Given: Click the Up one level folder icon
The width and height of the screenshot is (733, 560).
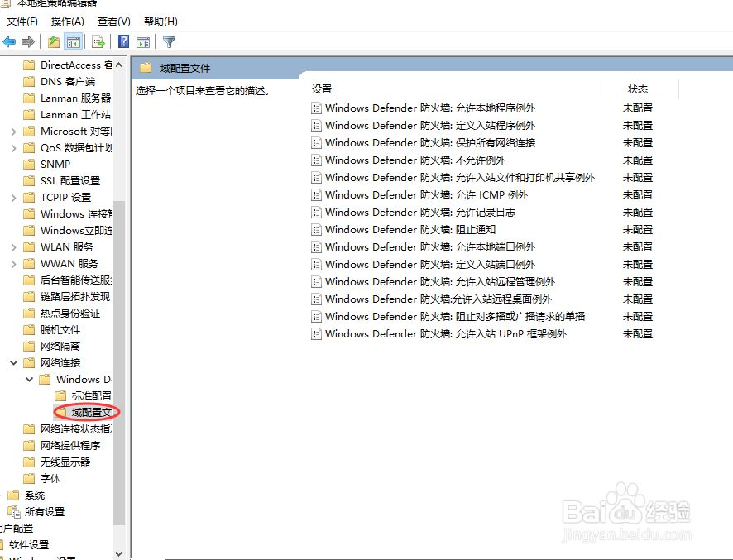Looking at the screenshot, I should [54, 42].
